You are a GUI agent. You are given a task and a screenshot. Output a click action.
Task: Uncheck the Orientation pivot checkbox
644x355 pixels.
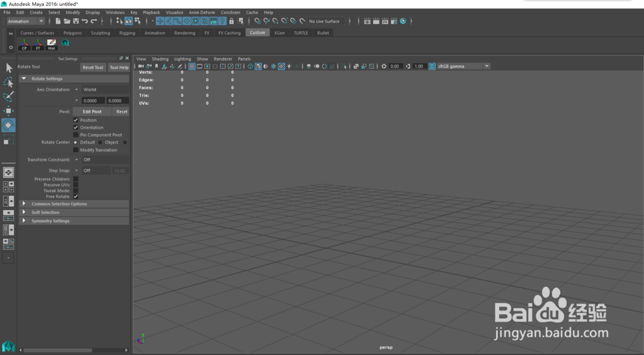click(x=75, y=128)
